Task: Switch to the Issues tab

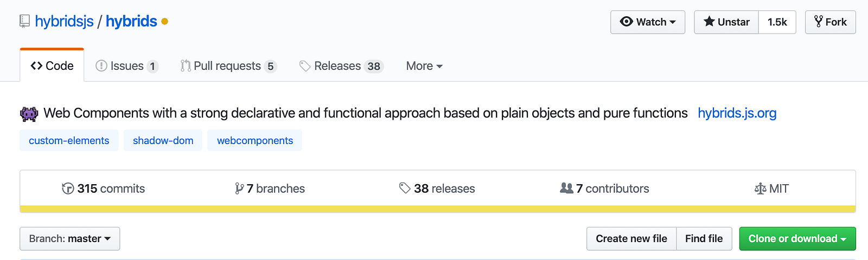Action: click(x=127, y=66)
